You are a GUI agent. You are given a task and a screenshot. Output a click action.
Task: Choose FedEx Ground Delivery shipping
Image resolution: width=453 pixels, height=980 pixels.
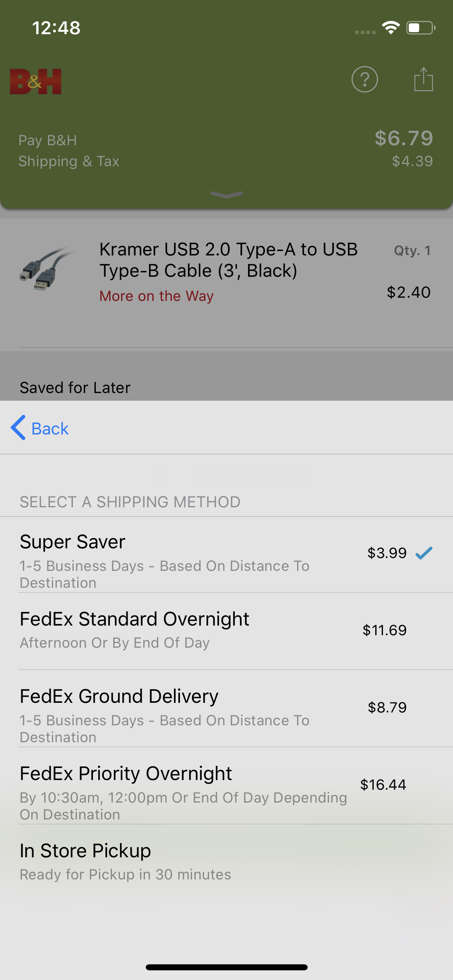226,707
